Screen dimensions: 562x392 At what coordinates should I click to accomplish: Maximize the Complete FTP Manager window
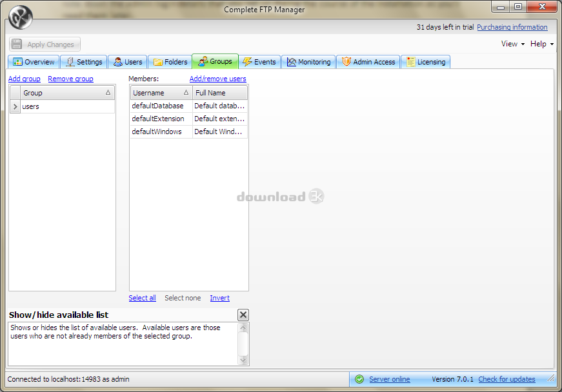point(518,7)
